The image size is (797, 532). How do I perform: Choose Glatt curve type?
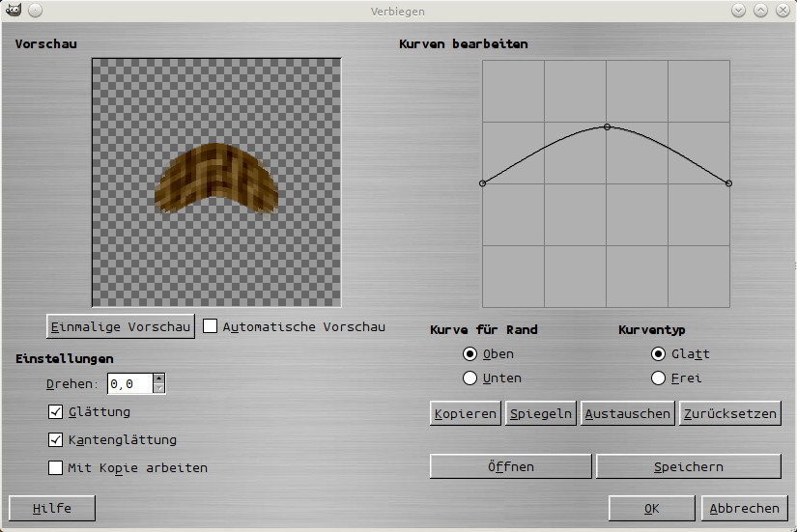659,354
